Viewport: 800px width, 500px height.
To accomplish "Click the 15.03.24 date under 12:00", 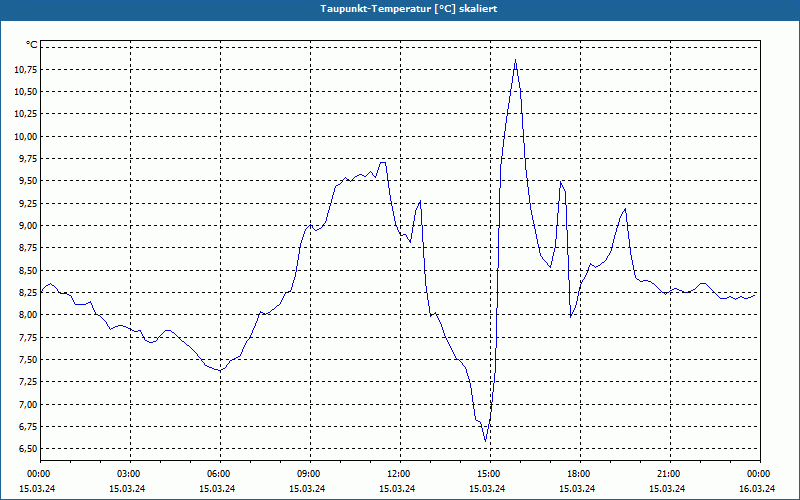I will point(397,488).
